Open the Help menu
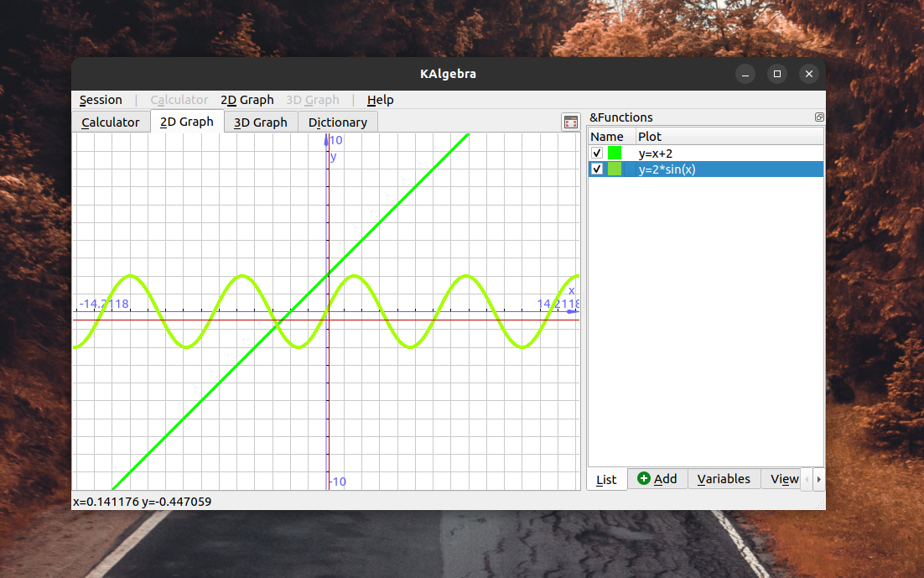This screenshot has height=578, width=924. [x=380, y=100]
